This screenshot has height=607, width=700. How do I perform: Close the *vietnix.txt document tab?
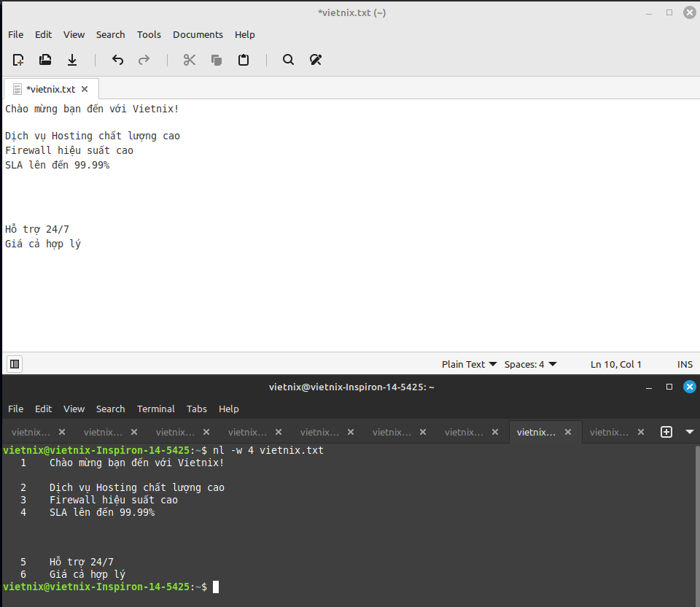click(x=85, y=89)
